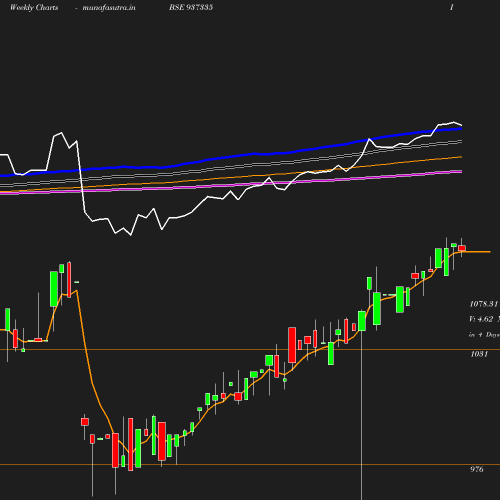Click the munafasutra.in label

coord(109,8)
